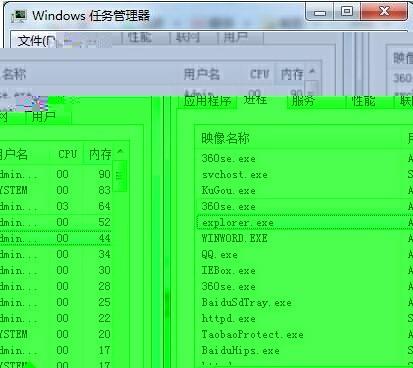The height and width of the screenshot is (368, 413).
Task: Open the 文件 menu
Action: [36, 41]
